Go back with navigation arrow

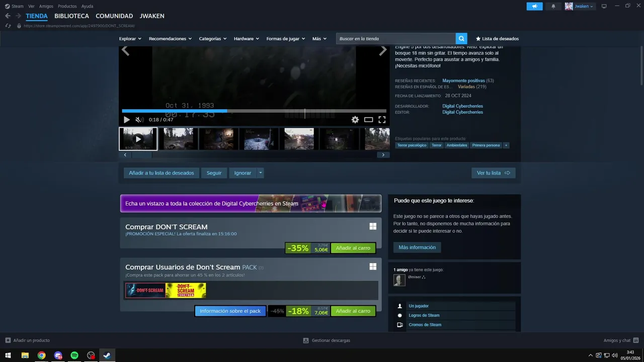8,16
